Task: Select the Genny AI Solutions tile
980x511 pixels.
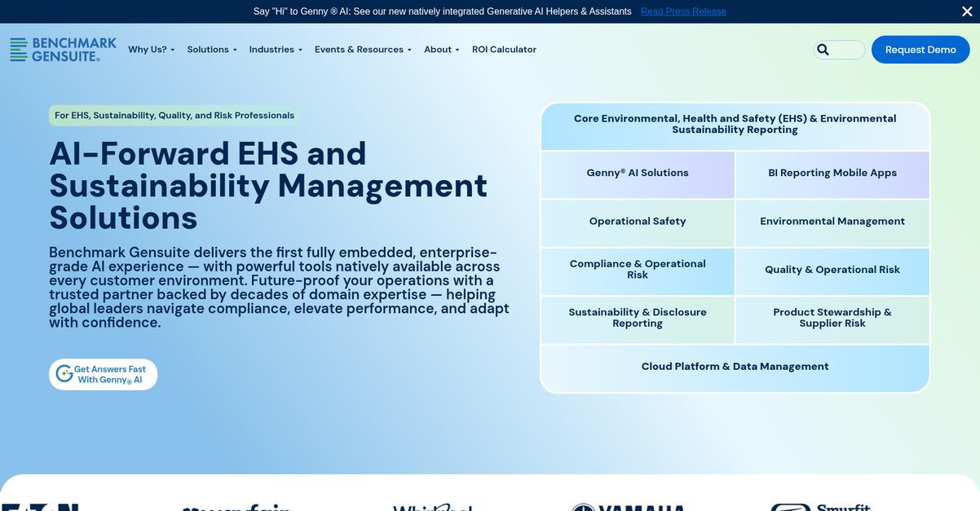Action: tap(638, 174)
